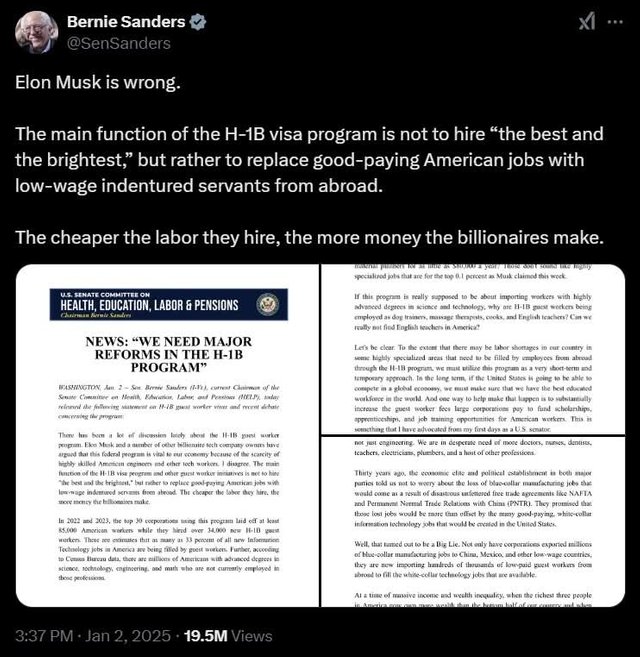Click the Bernie Sanders display name
The height and width of the screenshot is (657, 640).
pos(126,22)
